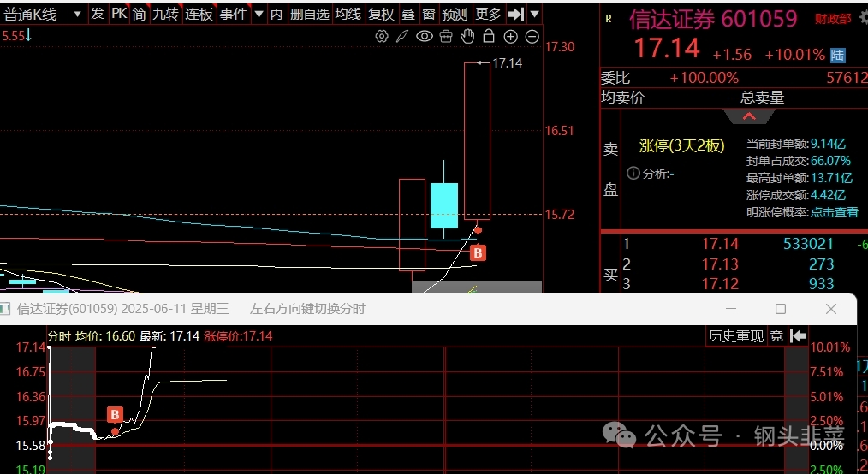This screenshot has width=868, height=474.
Task: Open the 事件 events button
Action: (x=233, y=14)
